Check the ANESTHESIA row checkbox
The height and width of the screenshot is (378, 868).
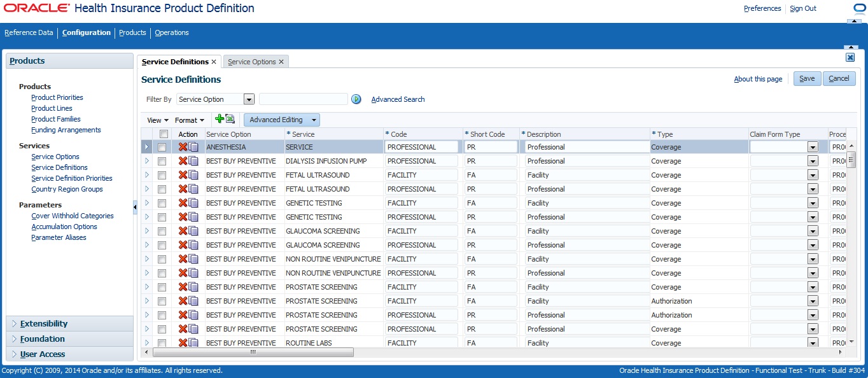162,148
